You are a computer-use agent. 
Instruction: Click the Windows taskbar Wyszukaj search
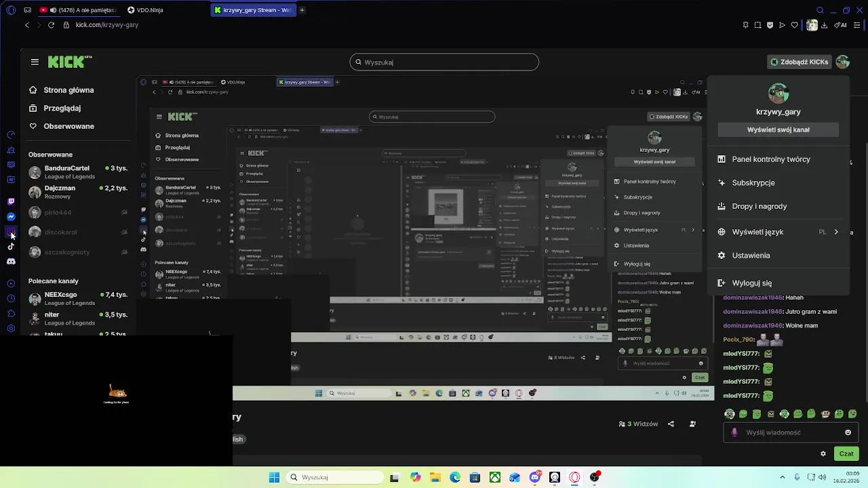click(x=334, y=477)
